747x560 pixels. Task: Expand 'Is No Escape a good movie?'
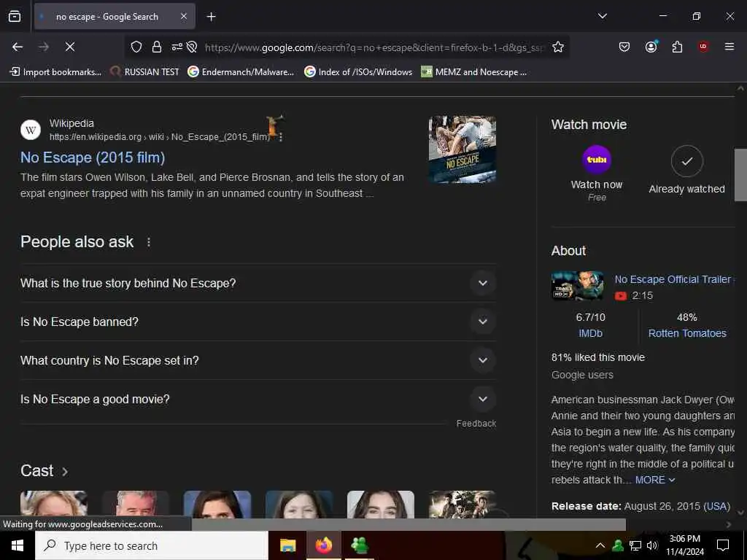[x=258, y=399]
